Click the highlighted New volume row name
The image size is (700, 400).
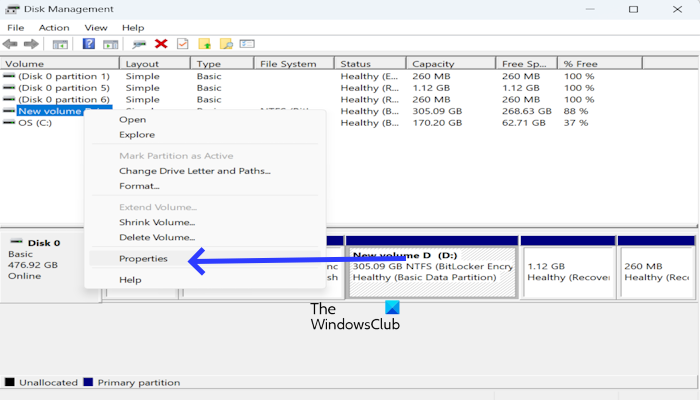[50, 111]
